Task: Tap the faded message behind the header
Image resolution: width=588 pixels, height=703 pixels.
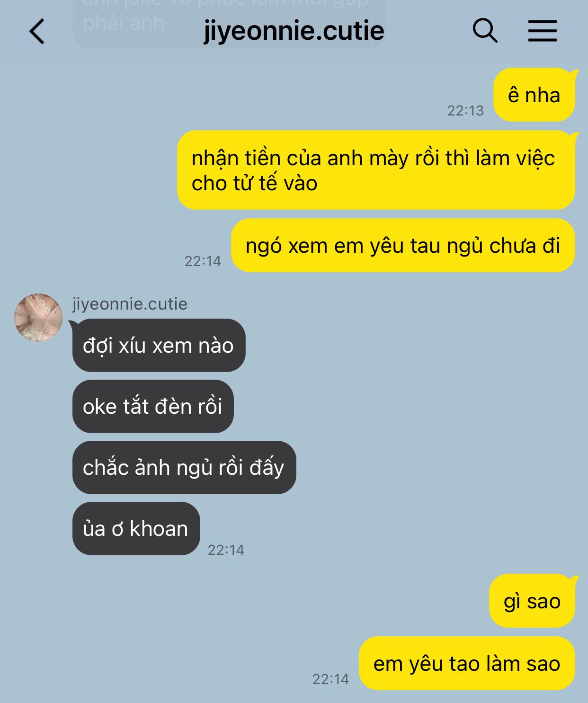Action: coord(229,23)
